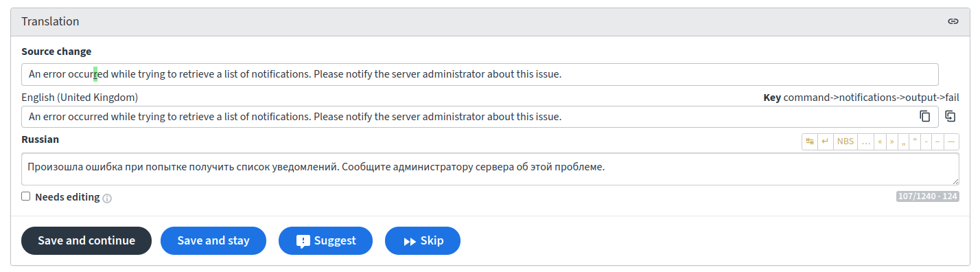
Task: Clone source text into the translation field
Action: [x=950, y=116]
